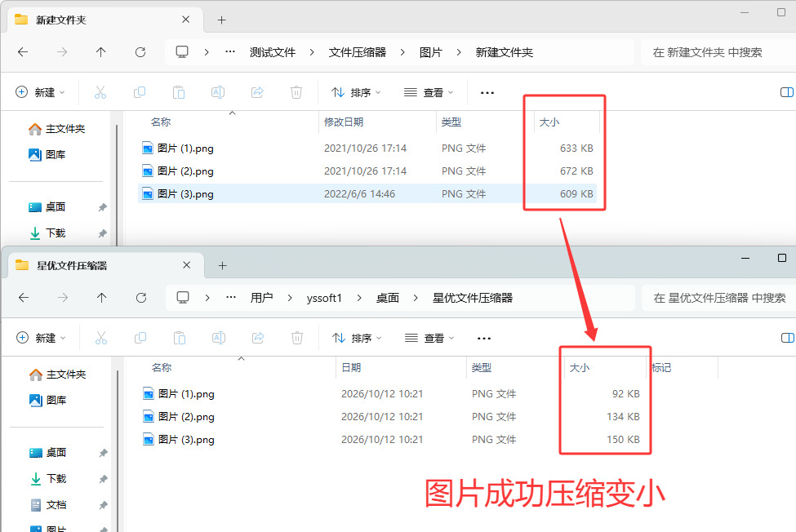This screenshot has width=796, height=532.
Task: Open the more options ellipsis in 新建文件夹 toolbar
Action: click(x=487, y=93)
